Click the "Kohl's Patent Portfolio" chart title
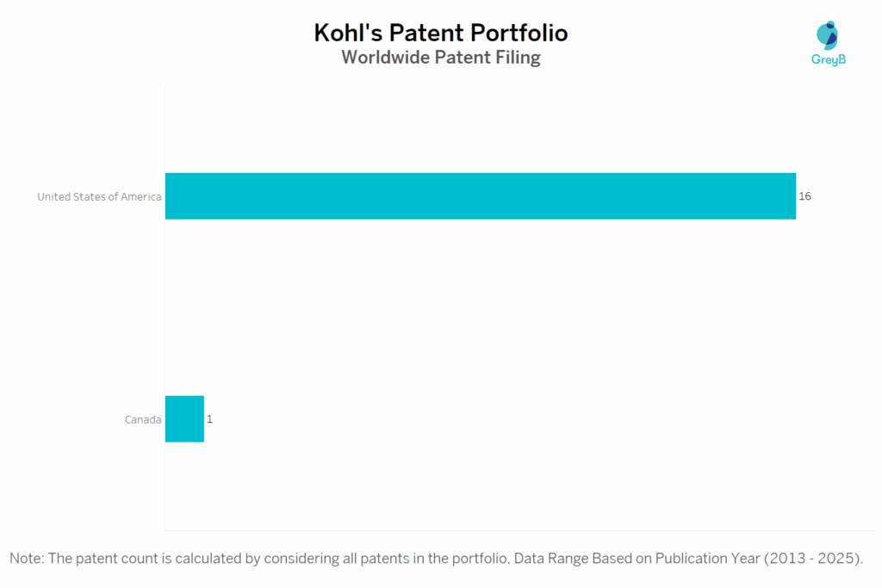This screenshot has height=588, width=882. 440,33
